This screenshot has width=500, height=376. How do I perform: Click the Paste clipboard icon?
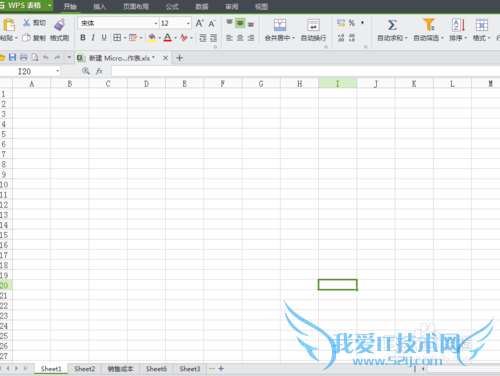coord(9,25)
